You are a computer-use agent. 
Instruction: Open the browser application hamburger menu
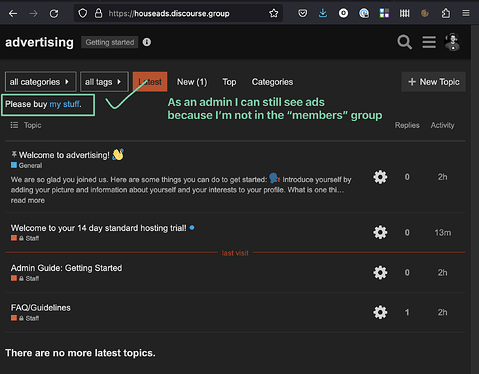pos(466,13)
